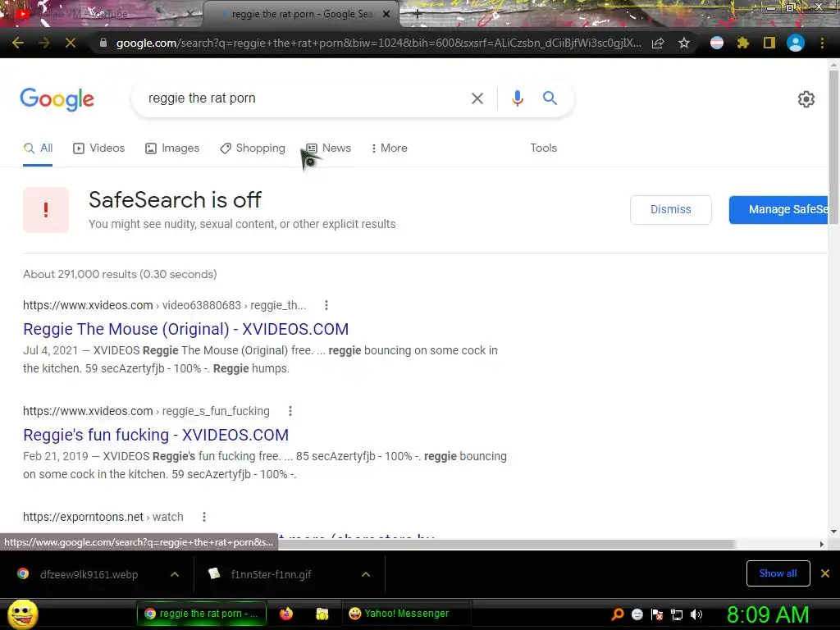Launch Firefox from the taskbar
The width and height of the screenshot is (840, 630).
(286, 614)
